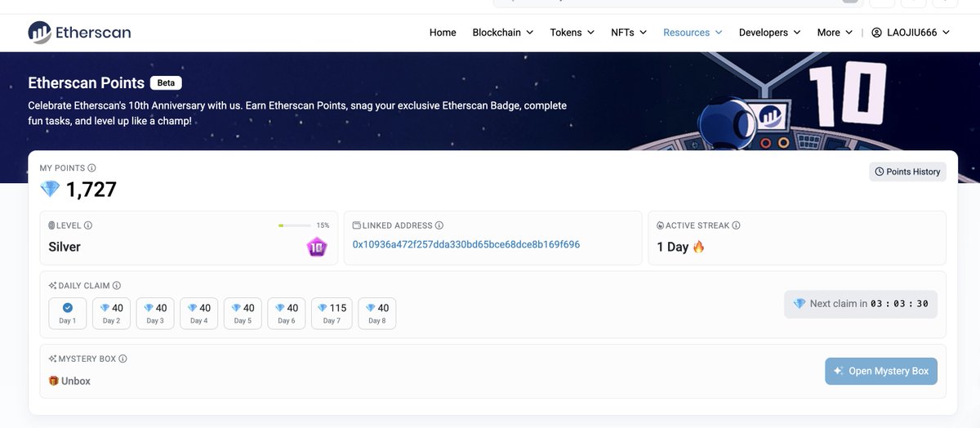Open Points History

[907, 172]
